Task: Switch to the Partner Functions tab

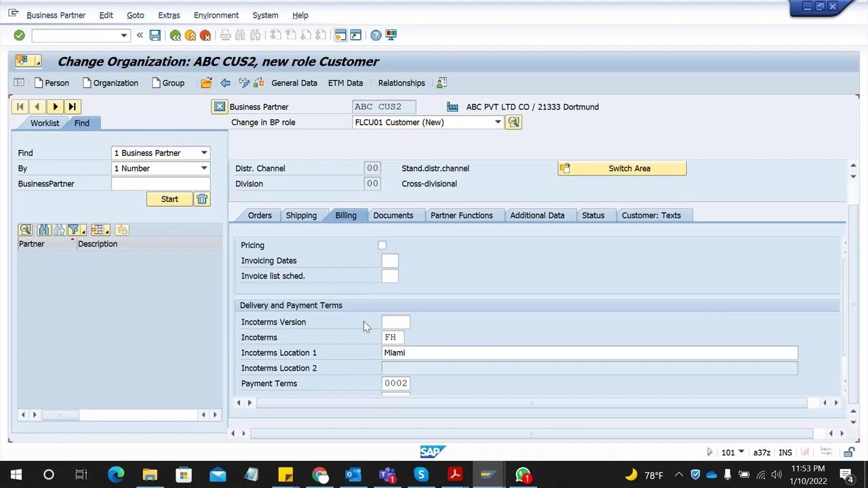Action: click(462, 216)
